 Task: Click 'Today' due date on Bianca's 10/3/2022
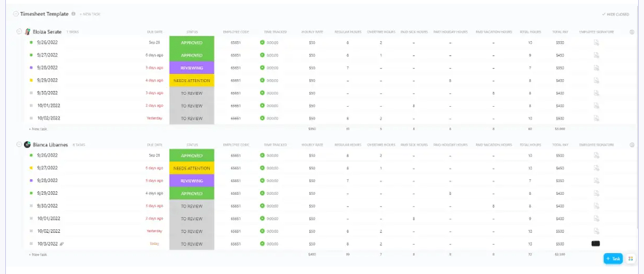[x=155, y=243]
